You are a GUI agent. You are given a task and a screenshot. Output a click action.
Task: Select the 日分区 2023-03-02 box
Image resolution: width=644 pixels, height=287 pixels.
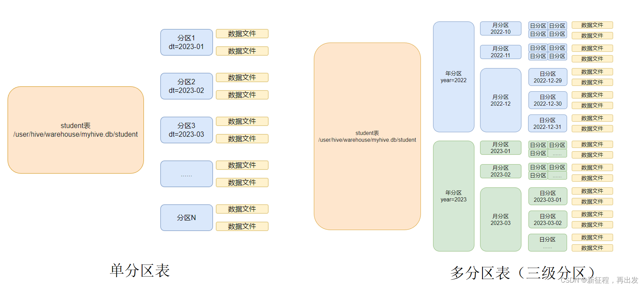(x=547, y=219)
